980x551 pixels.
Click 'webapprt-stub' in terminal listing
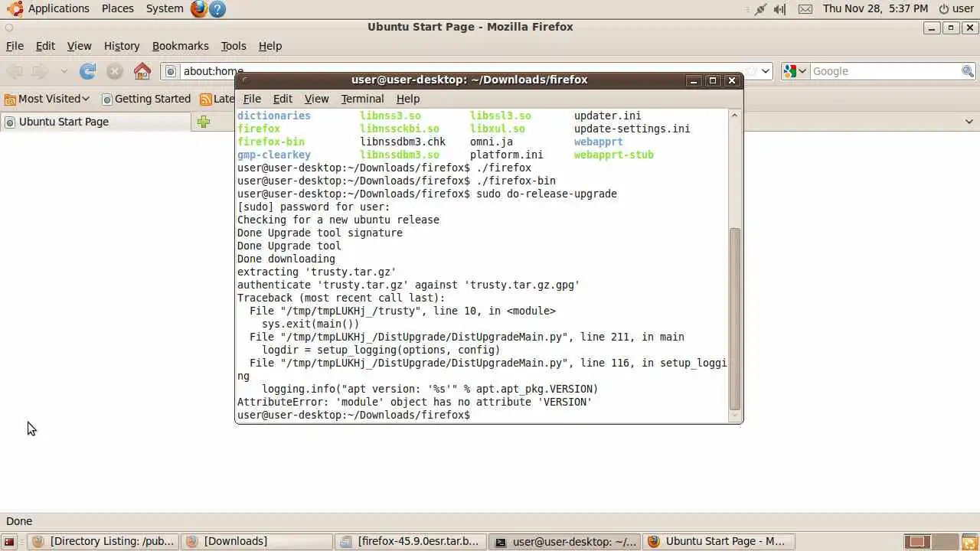point(614,155)
